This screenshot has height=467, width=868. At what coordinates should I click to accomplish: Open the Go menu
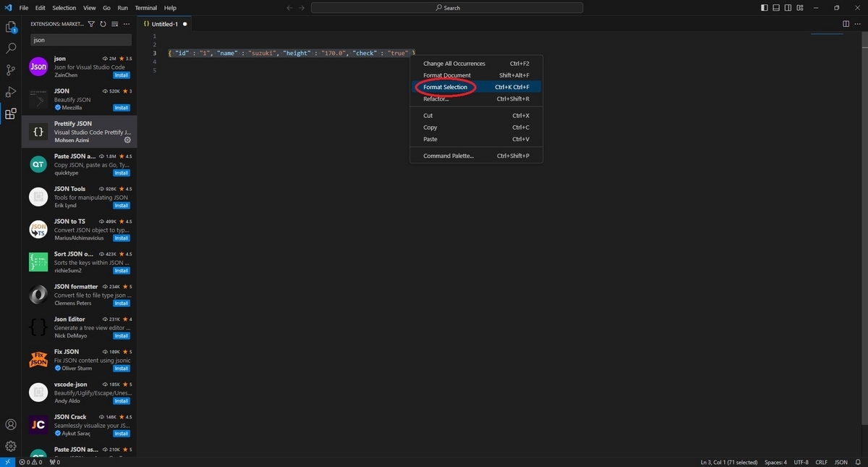(x=107, y=8)
